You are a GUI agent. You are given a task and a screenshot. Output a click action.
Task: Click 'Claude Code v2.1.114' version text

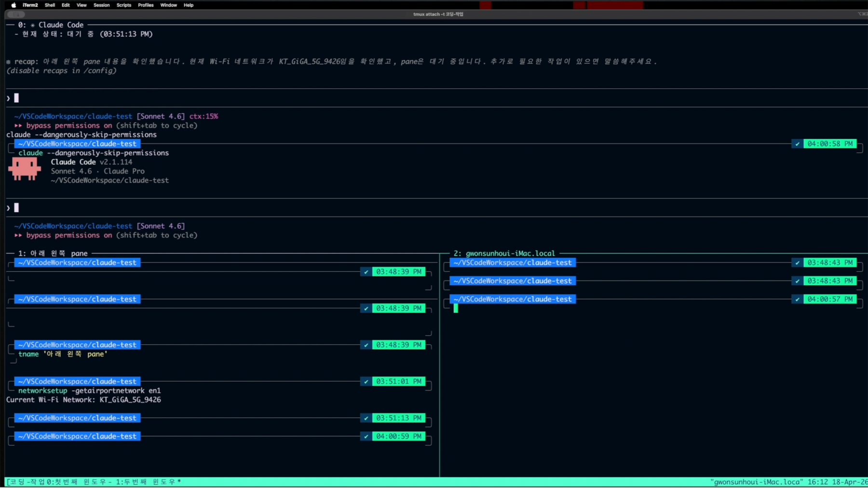coord(92,162)
